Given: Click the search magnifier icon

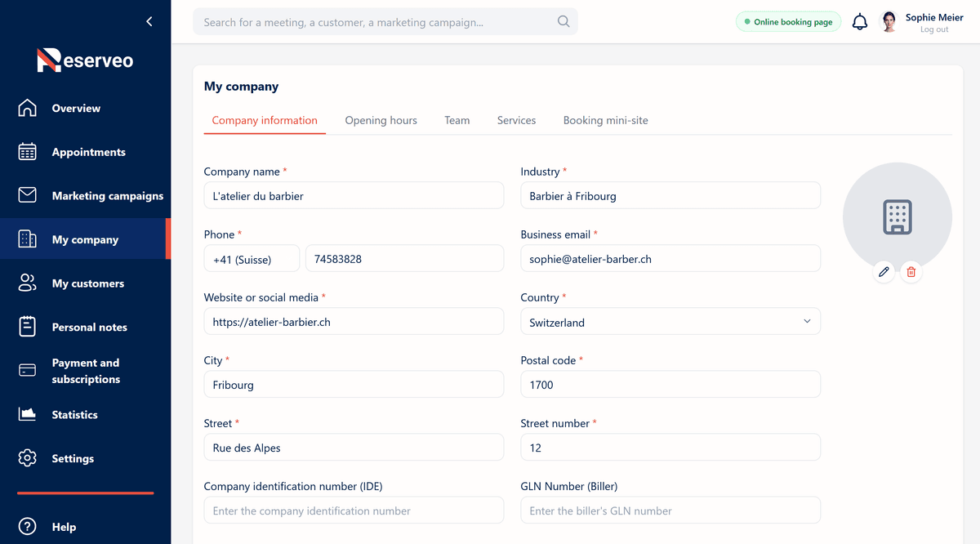Looking at the screenshot, I should [563, 22].
